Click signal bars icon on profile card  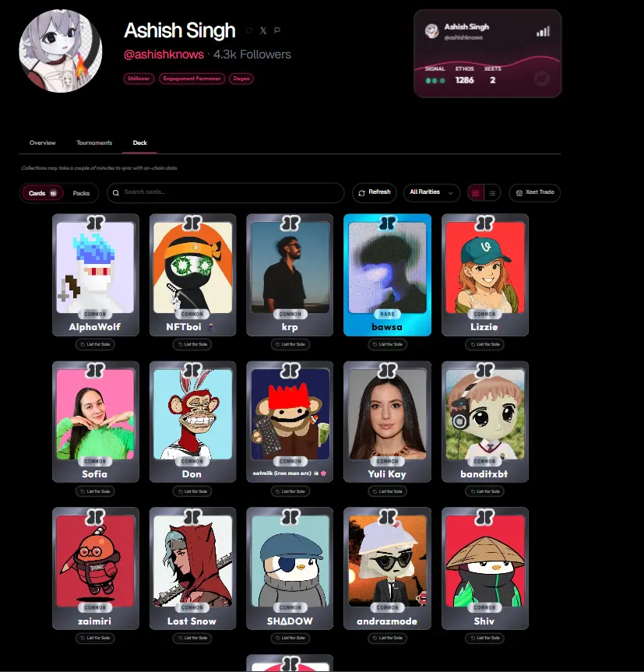[543, 32]
